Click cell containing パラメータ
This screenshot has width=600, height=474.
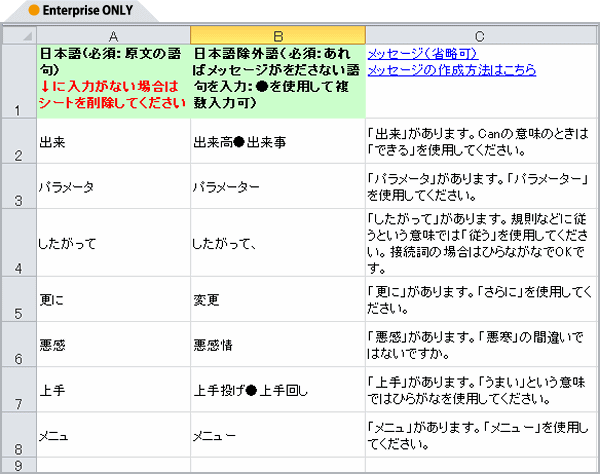113,186
